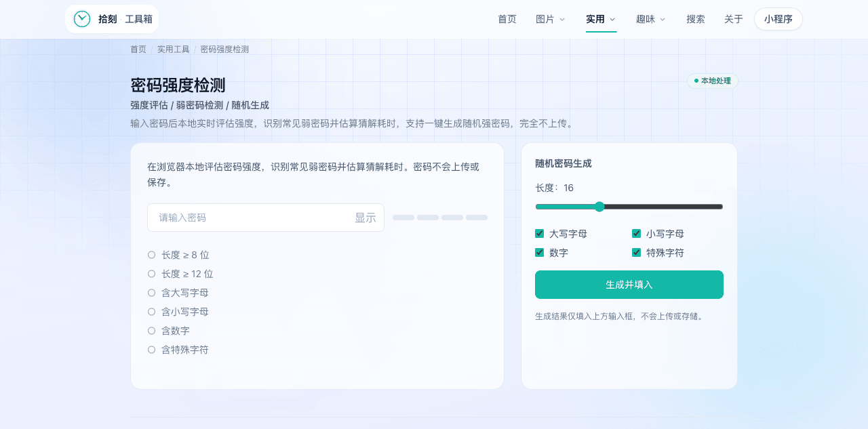The width and height of the screenshot is (868, 429).
Task: Expand the chevron next to 图片
Action: point(562,19)
